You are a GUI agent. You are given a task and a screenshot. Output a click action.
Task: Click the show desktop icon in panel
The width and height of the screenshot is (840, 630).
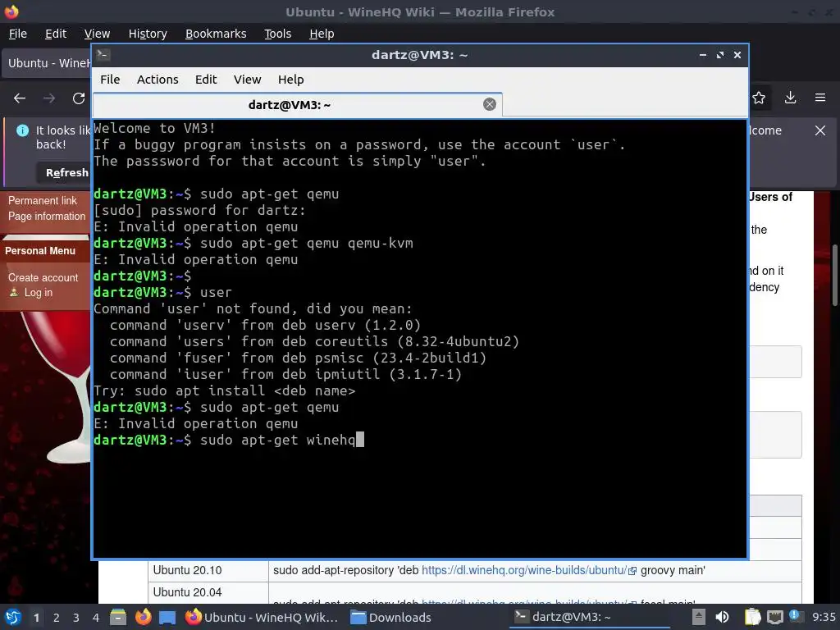click(x=167, y=617)
